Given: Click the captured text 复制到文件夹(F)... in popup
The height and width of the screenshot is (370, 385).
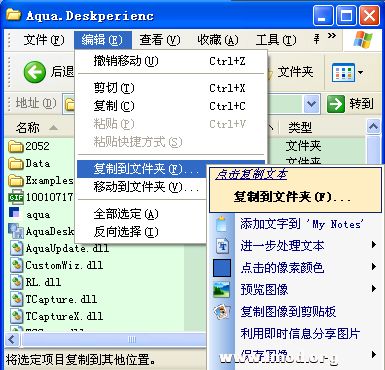Looking at the screenshot, I should pyautogui.click(x=292, y=197).
